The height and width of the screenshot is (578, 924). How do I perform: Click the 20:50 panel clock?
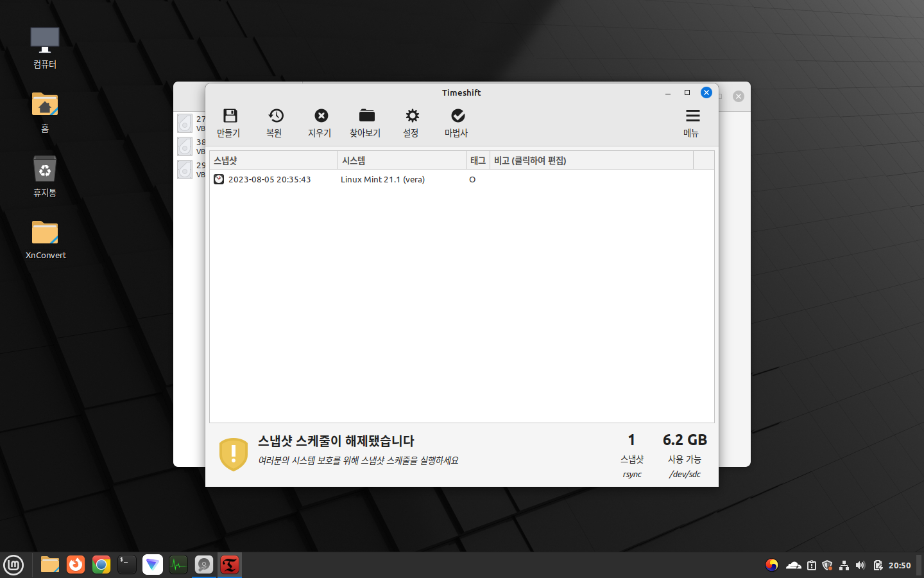point(900,566)
